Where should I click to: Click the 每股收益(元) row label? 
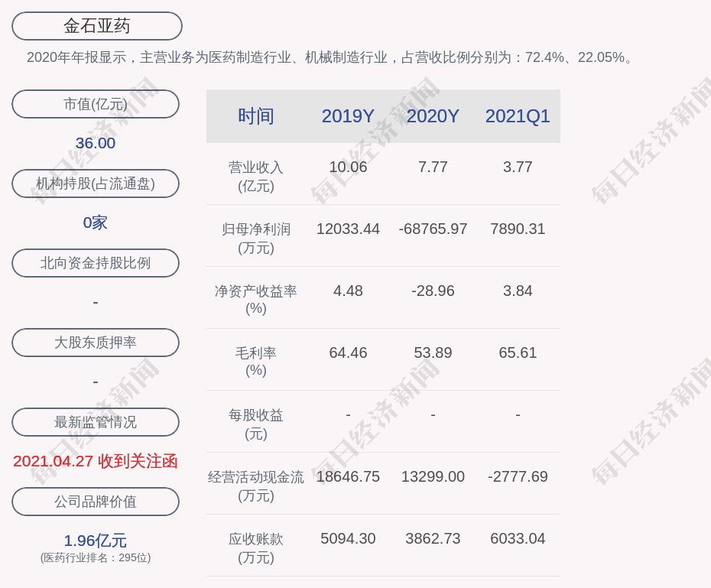pos(256,424)
